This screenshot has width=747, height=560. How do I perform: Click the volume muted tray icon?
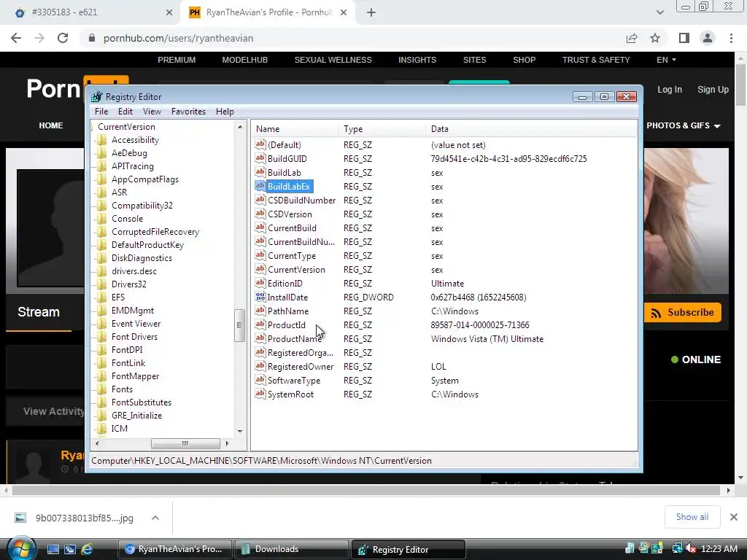click(x=691, y=549)
